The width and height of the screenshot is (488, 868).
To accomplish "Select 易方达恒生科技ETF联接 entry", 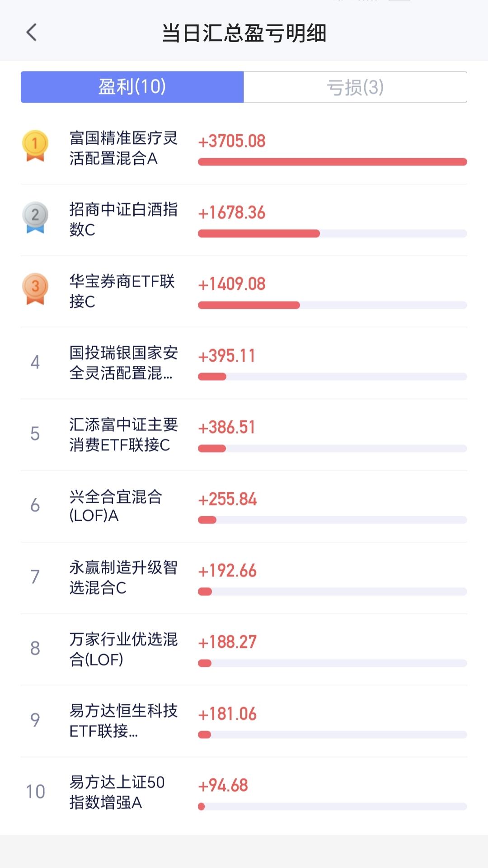I will [244, 721].
